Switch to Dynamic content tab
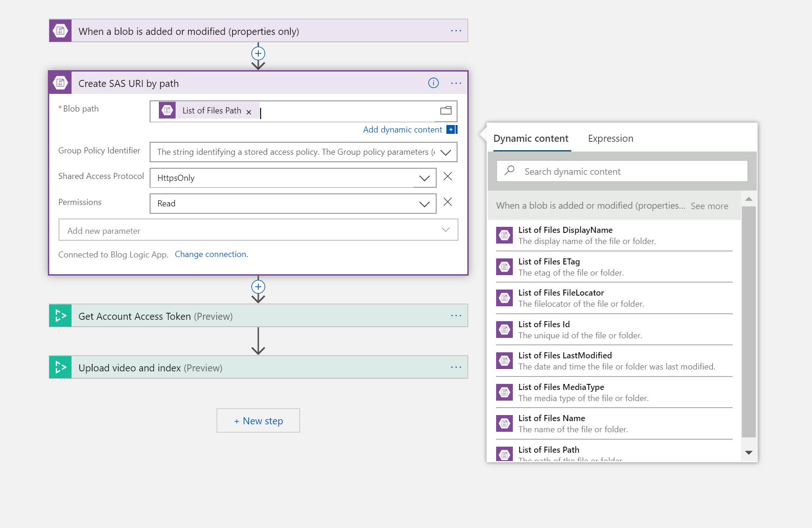 tap(530, 139)
